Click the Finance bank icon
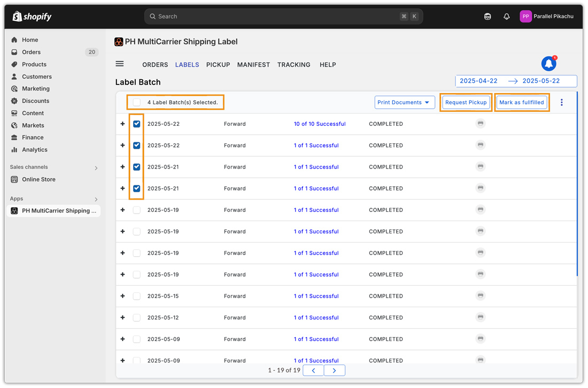 click(x=14, y=138)
